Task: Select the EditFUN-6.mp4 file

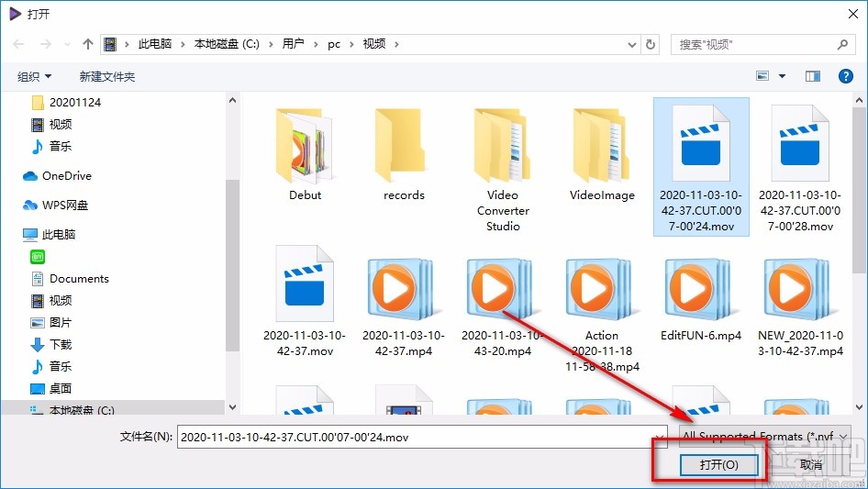Action: [701, 300]
